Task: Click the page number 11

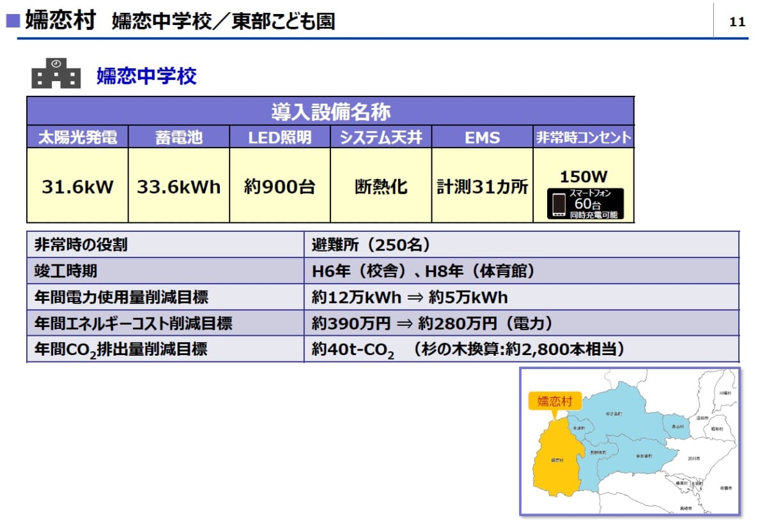Action: tap(737, 22)
